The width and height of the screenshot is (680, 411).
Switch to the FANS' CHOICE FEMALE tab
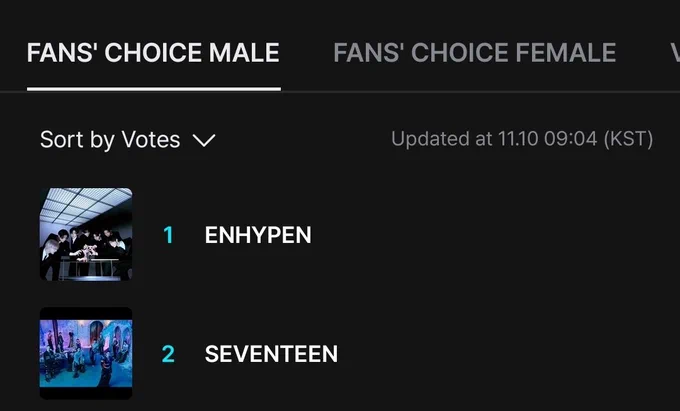pos(474,52)
